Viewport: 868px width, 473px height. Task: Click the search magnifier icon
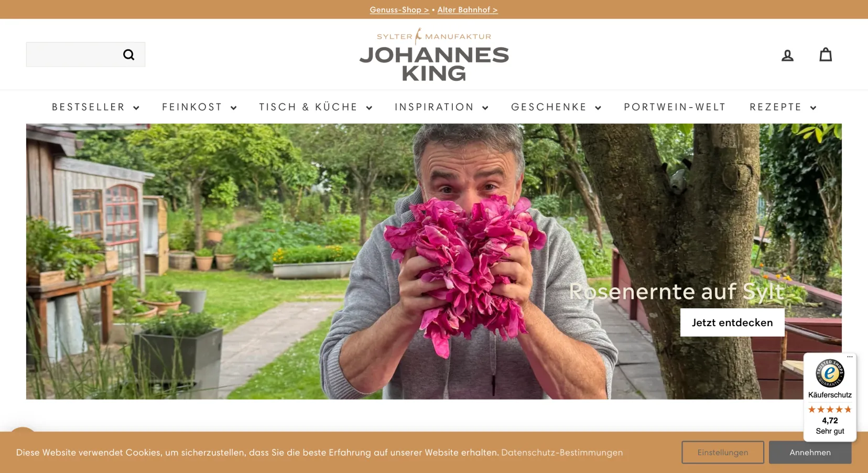pyautogui.click(x=128, y=55)
